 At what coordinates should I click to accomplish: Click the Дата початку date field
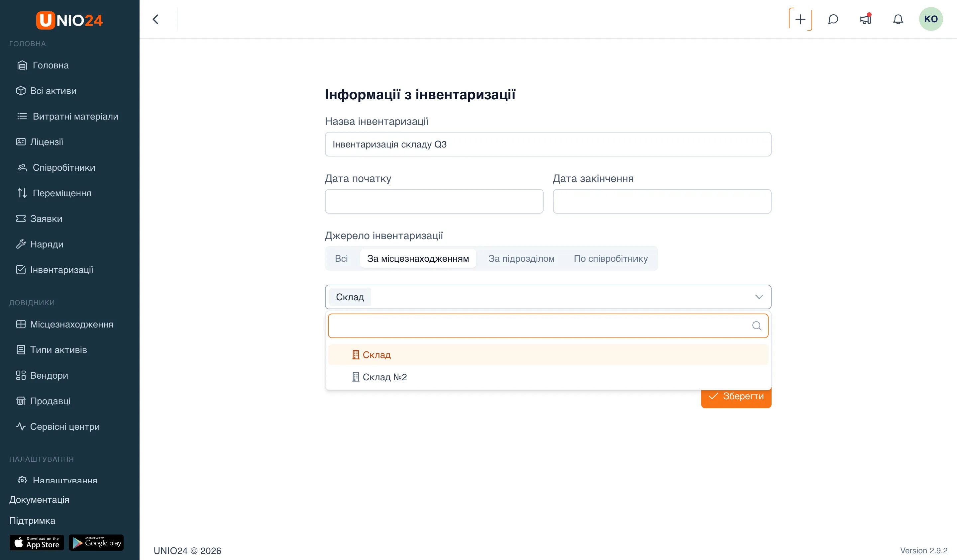434,201
